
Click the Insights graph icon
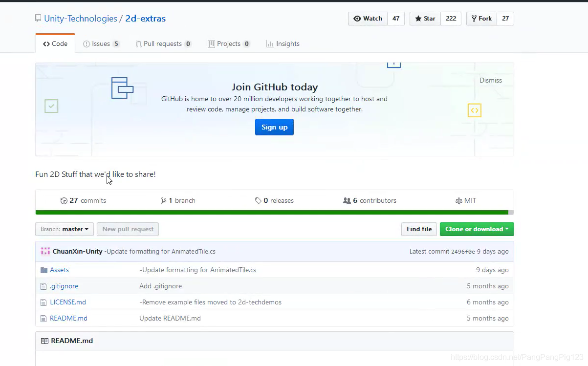click(270, 44)
